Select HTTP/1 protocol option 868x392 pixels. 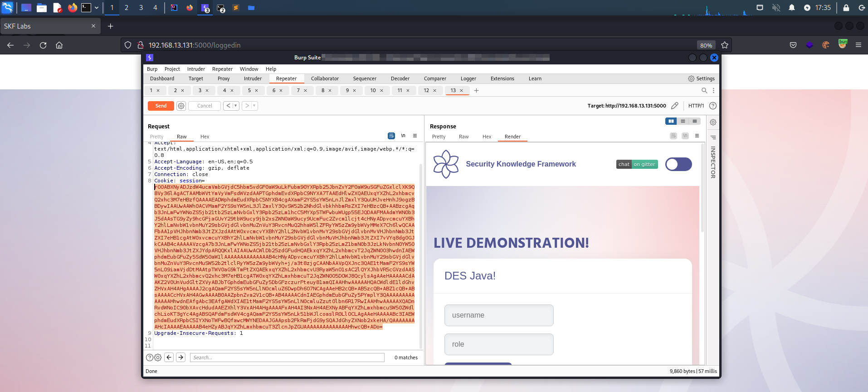point(696,106)
